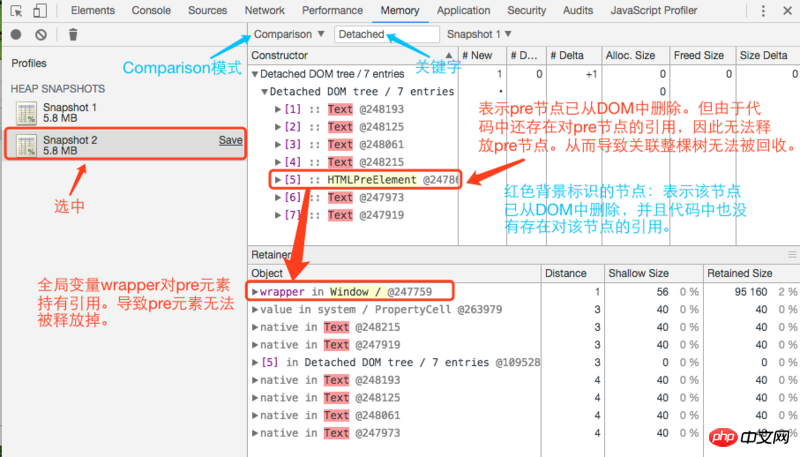The width and height of the screenshot is (800, 457).
Task: Switch to the Audits tab
Action: (x=578, y=10)
